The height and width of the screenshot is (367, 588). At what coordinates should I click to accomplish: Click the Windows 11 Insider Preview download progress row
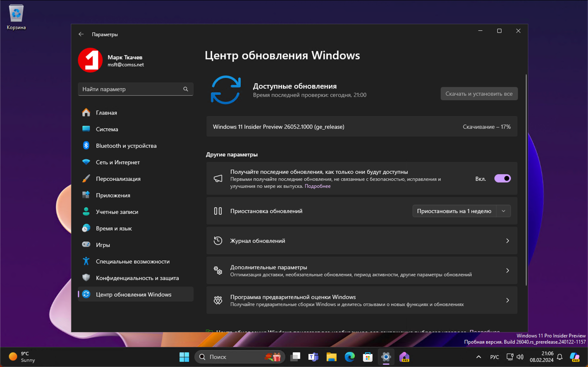pyautogui.click(x=362, y=127)
